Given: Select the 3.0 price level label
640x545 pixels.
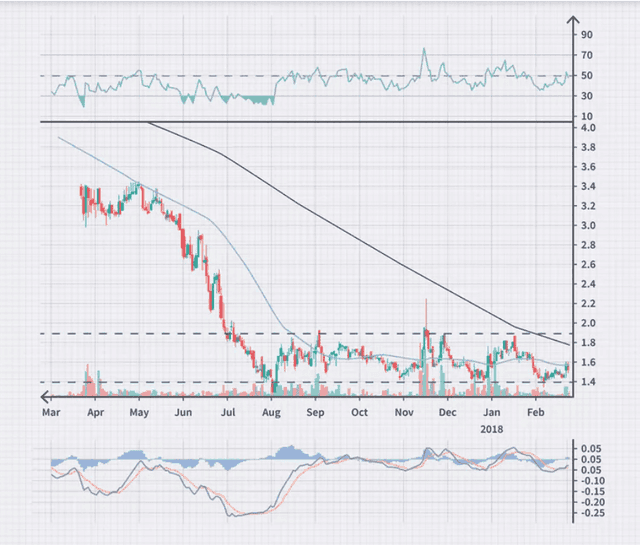Looking at the screenshot, I should pyautogui.click(x=588, y=226).
